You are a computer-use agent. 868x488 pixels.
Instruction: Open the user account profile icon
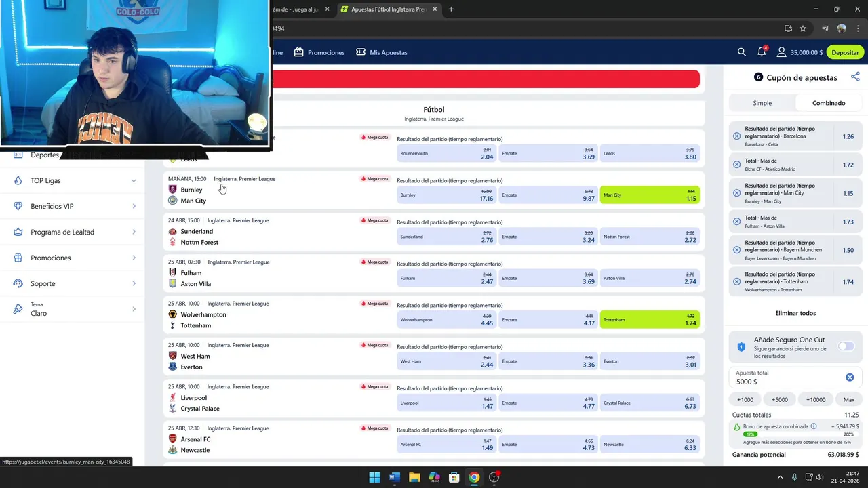(782, 52)
